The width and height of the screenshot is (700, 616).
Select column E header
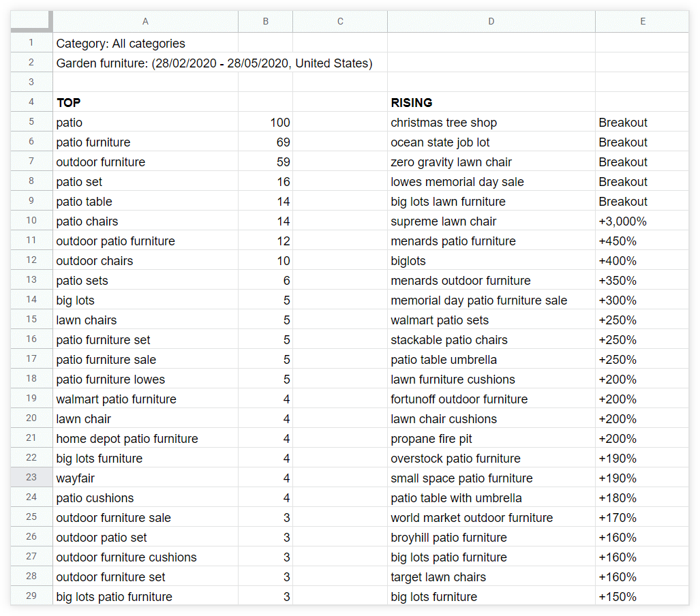click(x=642, y=21)
